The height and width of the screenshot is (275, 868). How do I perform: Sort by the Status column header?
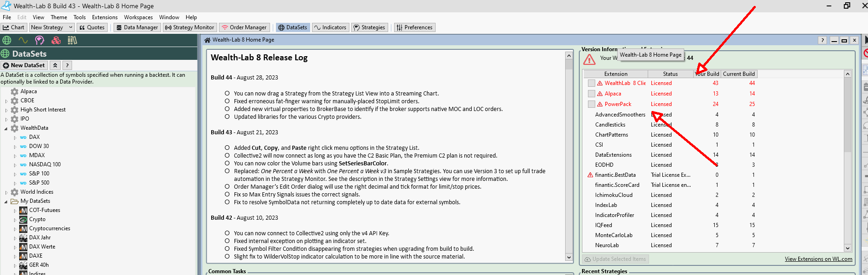pos(670,74)
